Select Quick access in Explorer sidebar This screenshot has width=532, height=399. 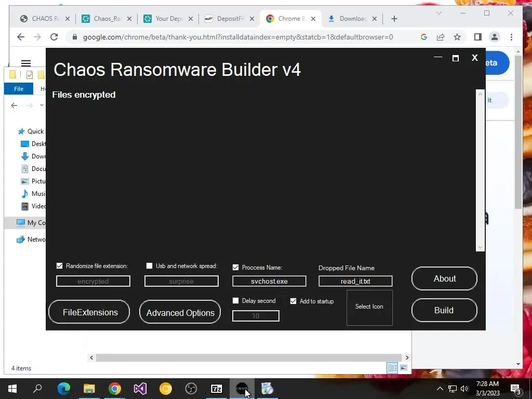tap(31, 131)
